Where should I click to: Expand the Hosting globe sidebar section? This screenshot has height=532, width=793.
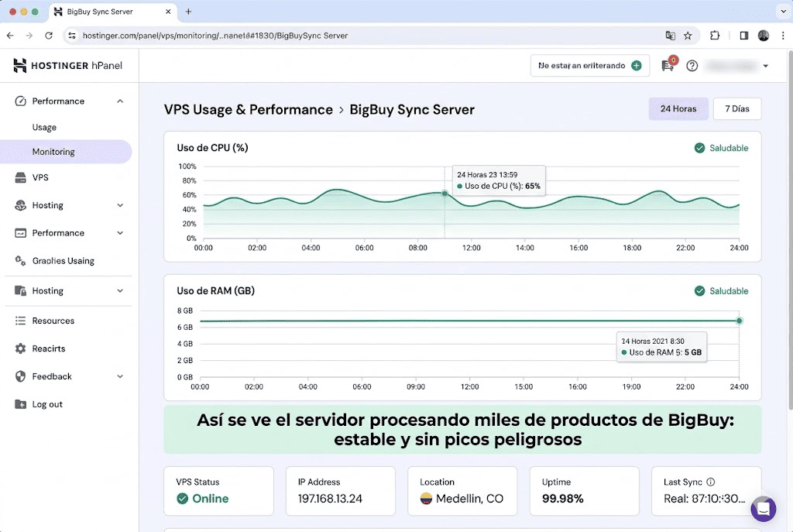[x=120, y=205]
